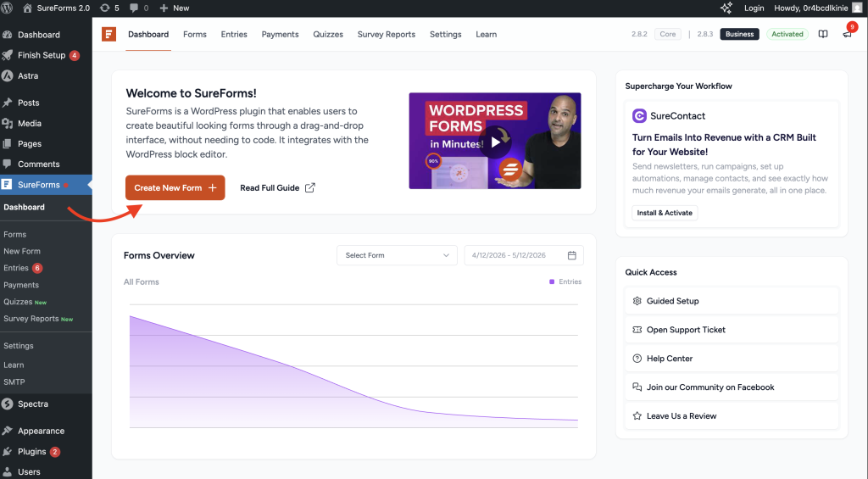Expand the Select Form dropdown
The height and width of the screenshot is (479, 868).
(397, 255)
